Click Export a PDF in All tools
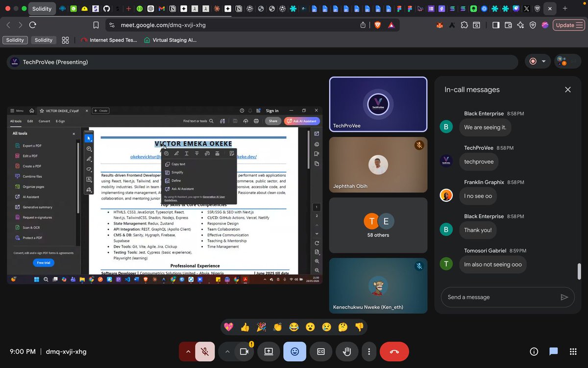The image size is (588, 368). 32,146
